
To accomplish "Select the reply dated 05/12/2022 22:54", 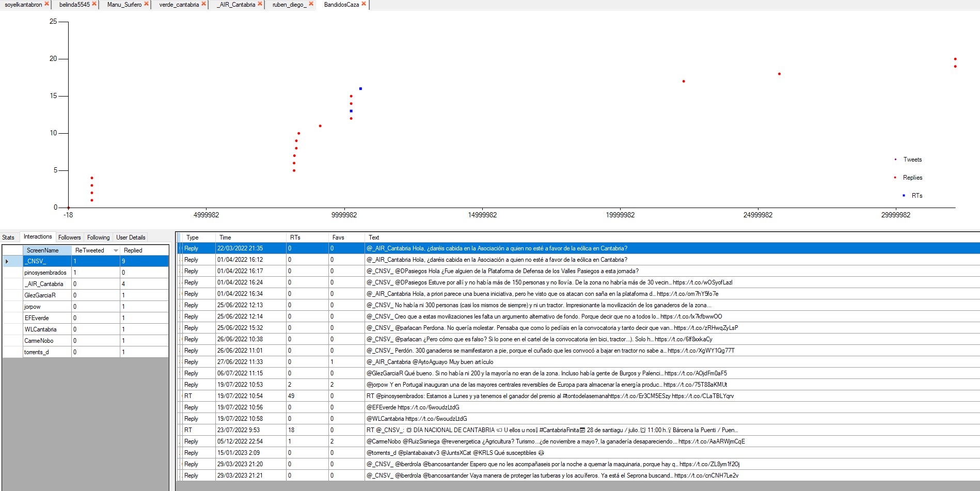I will [x=578, y=441].
